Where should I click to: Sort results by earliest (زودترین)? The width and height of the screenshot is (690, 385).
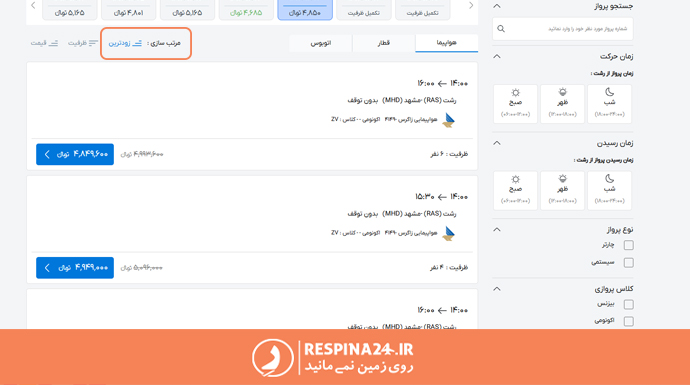pyautogui.click(x=125, y=43)
